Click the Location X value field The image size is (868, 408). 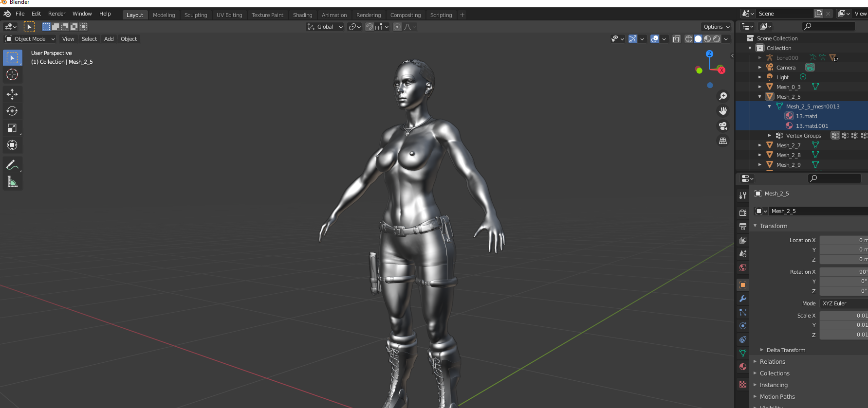click(844, 240)
